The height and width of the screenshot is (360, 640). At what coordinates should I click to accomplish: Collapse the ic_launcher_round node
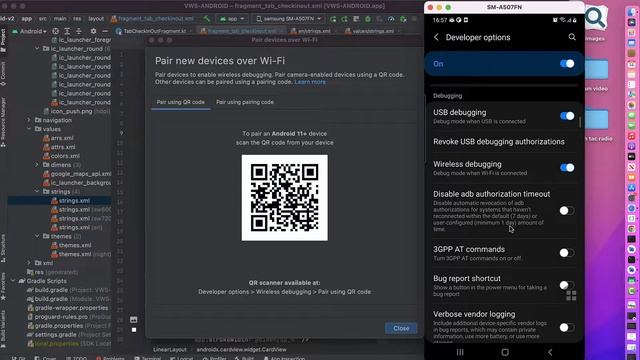(37, 49)
